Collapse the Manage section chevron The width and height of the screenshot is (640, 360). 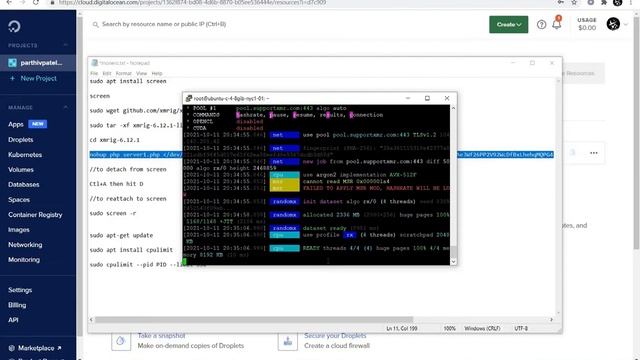(66, 107)
